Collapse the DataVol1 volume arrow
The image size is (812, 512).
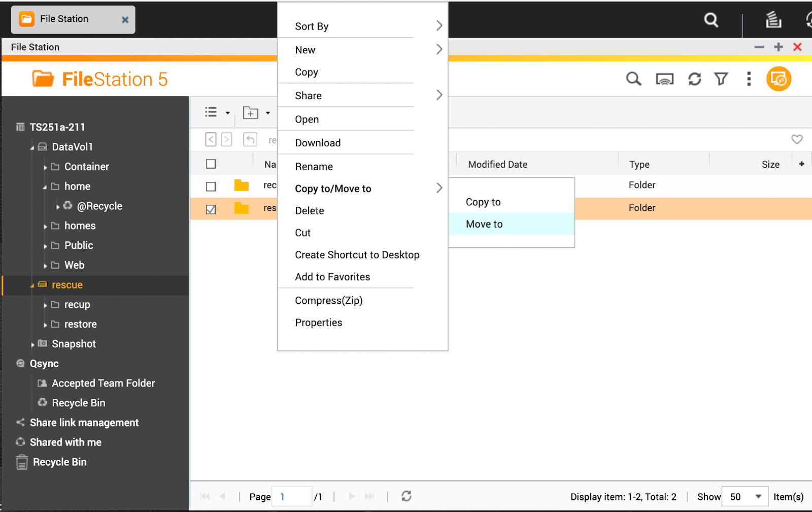(x=32, y=147)
